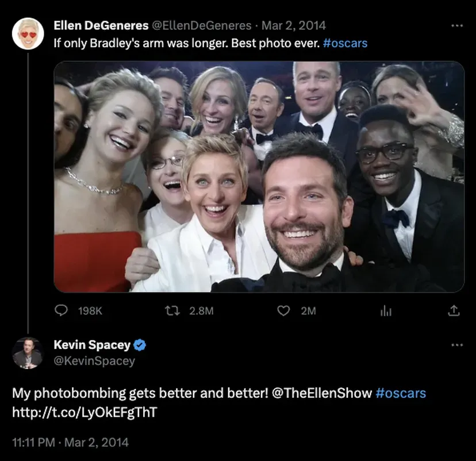The image size is (476, 461).
Task: Like Ellen's tweet with the heart icon
Action: point(283,310)
